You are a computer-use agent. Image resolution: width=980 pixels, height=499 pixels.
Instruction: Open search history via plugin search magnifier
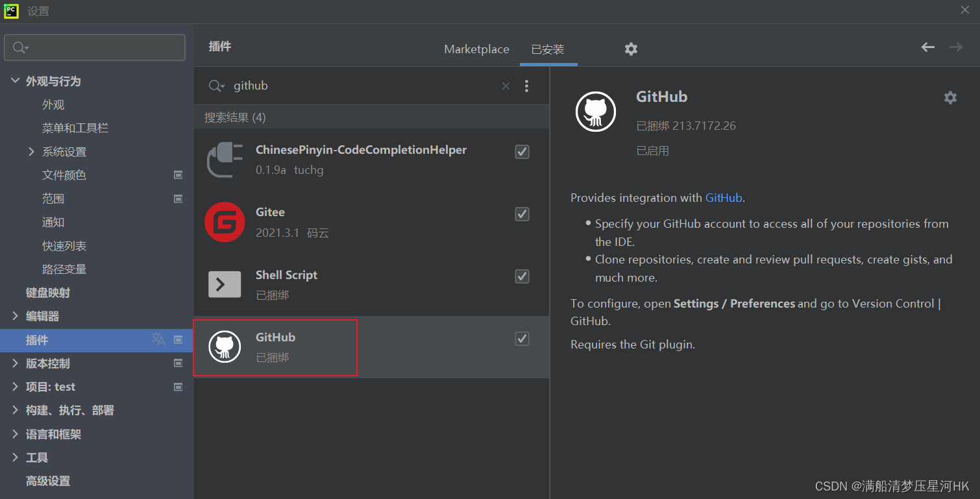pos(216,86)
